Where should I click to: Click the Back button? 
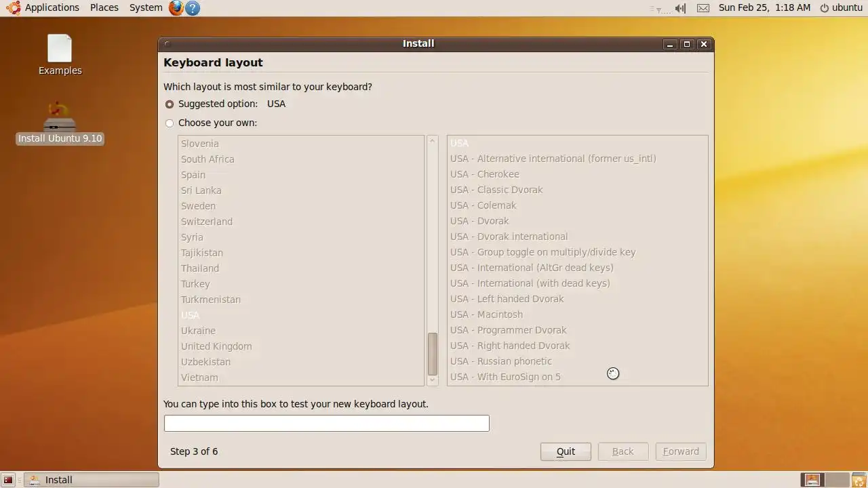[x=623, y=451]
